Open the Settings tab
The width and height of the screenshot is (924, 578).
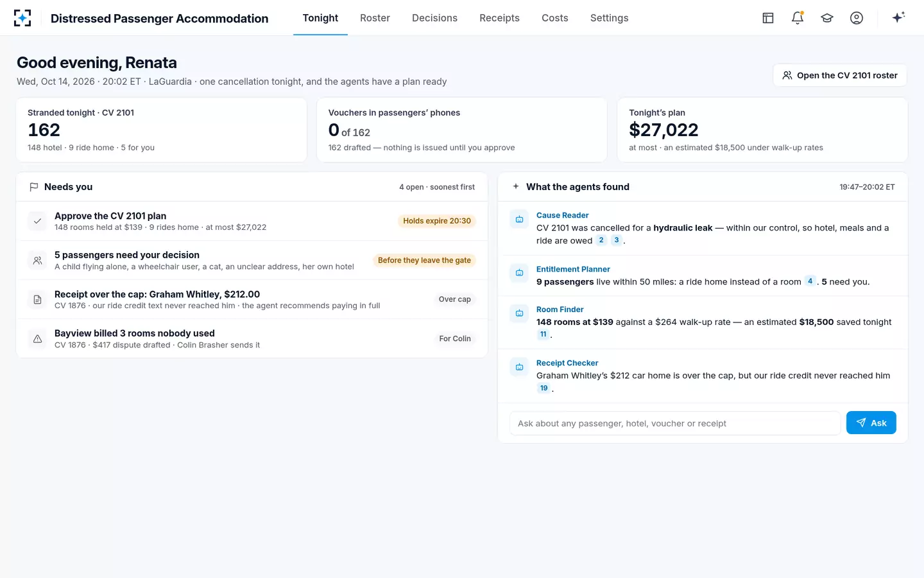609,18
